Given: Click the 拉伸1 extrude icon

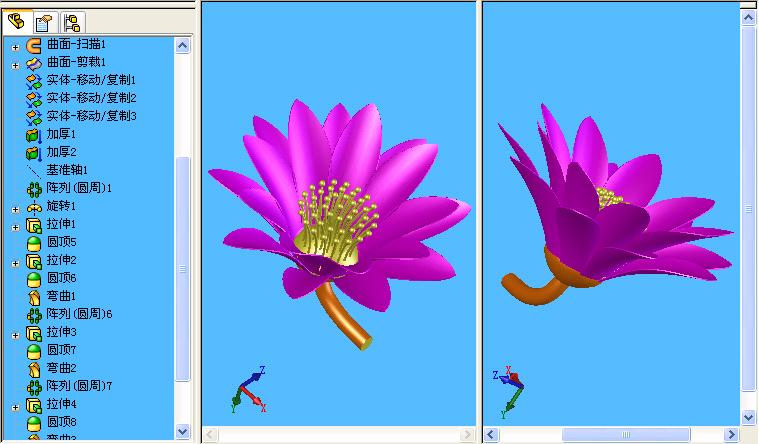Looking at the screenshot, I should tap(34, 226).
